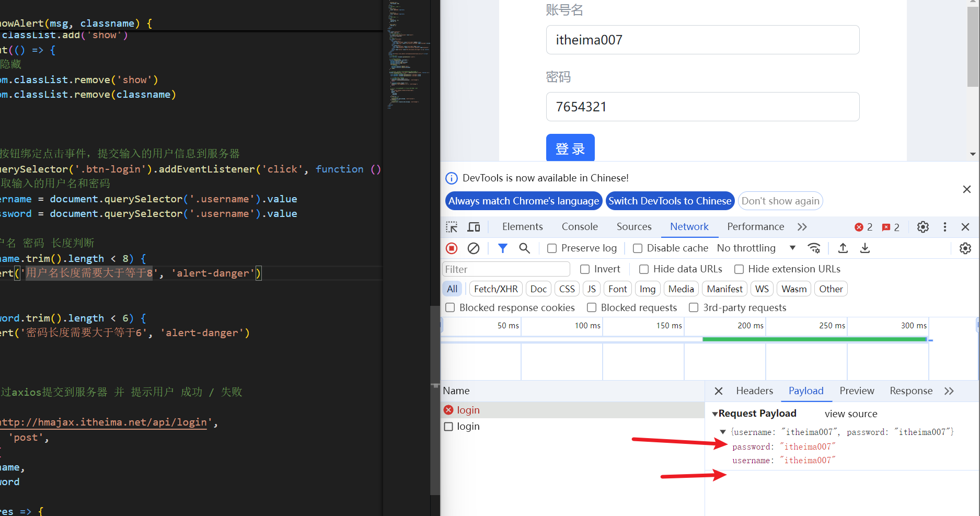Check Blocked response cookies

(450, 308)
